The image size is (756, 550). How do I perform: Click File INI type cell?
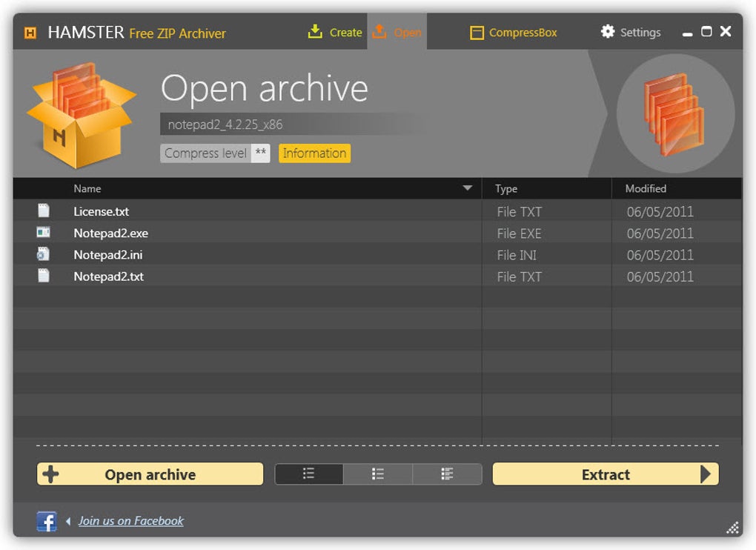(517, 255)
